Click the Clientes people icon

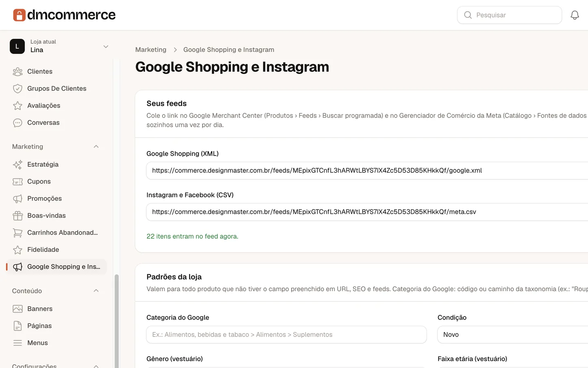pos(18,72)
